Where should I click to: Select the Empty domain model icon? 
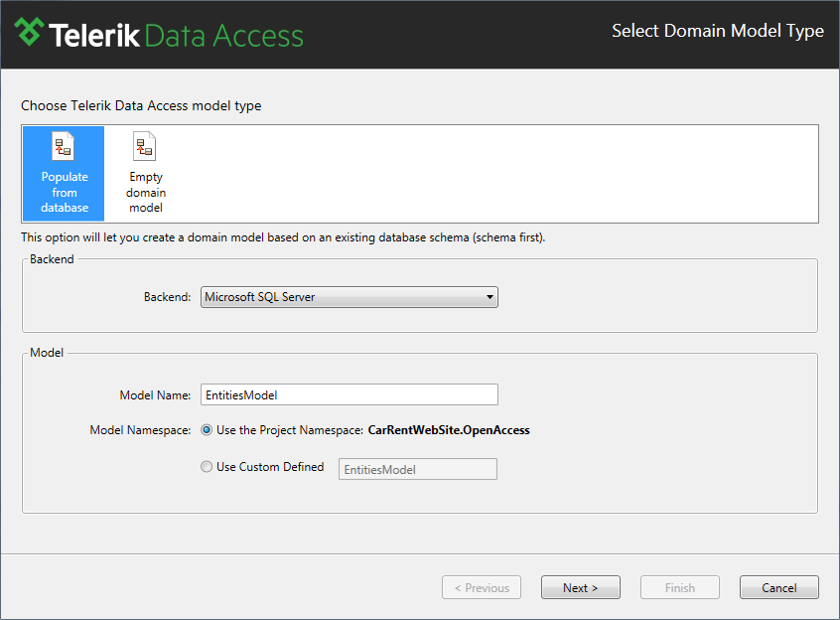click(x=145, y=173)
